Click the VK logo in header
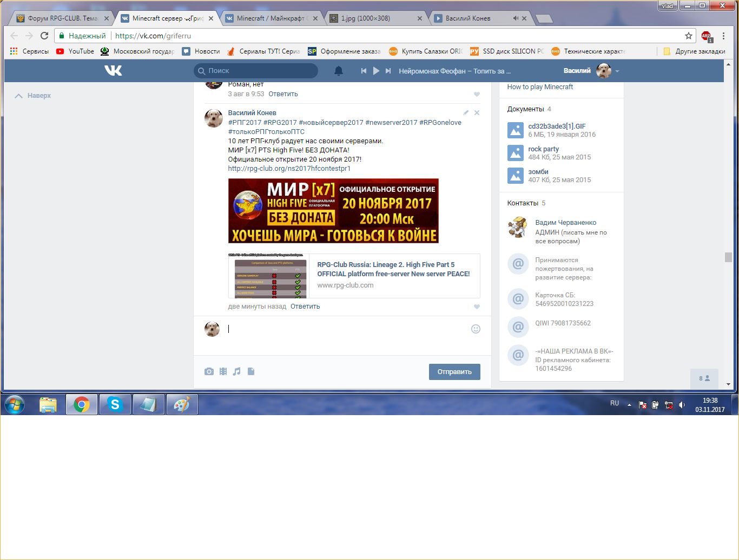Viewport: 739px width, 560px height. point(113,70)
